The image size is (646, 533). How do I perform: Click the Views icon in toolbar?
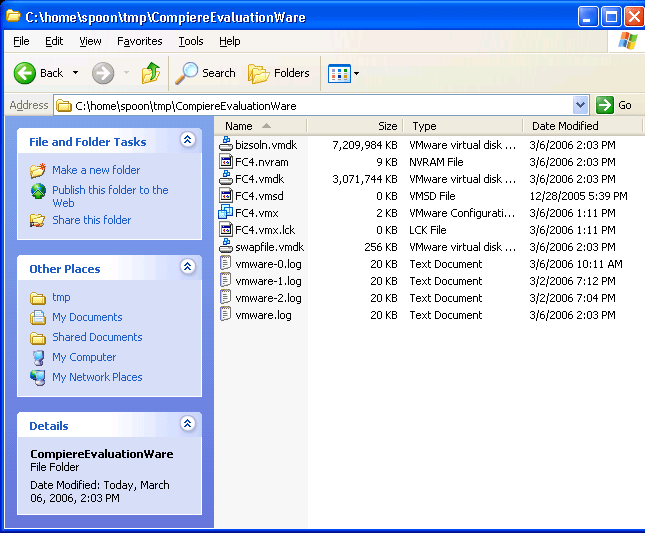(339, 73)
